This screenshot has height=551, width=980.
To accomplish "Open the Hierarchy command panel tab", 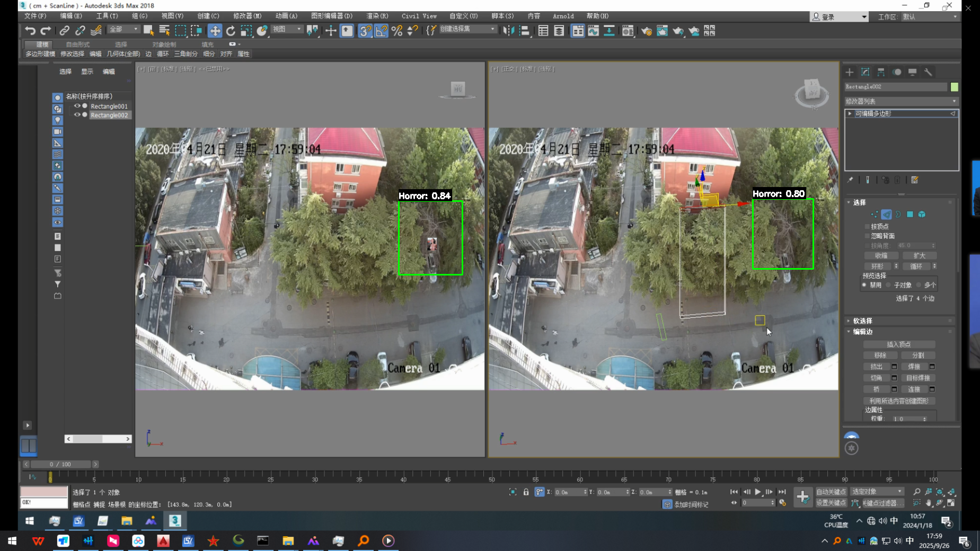I will click(881, 72).
